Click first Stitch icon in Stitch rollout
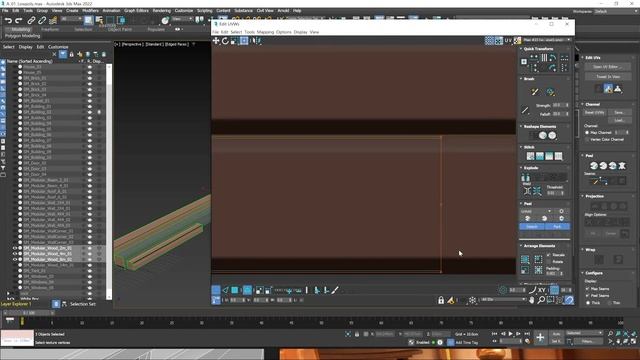640x360 pixels. click(530, 156)
